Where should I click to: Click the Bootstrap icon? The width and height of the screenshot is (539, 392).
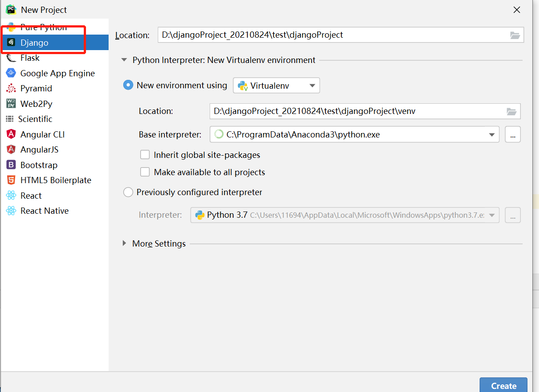(11, 165)
